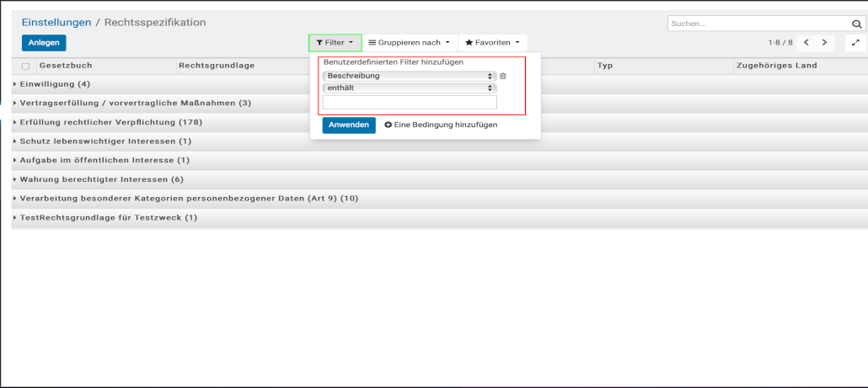
Task: Go to next page arrow
Action: pos(824,42)
